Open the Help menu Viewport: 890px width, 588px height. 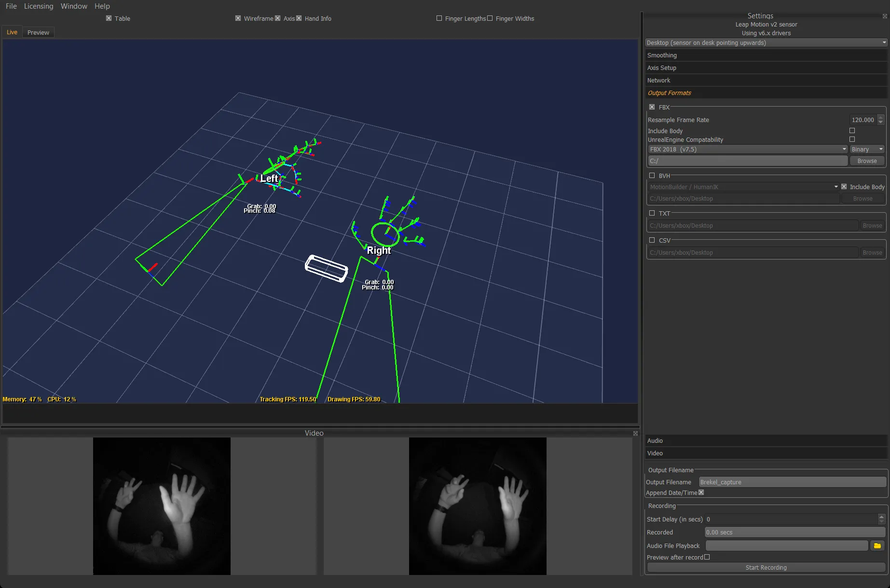click(x=102, y=6)
